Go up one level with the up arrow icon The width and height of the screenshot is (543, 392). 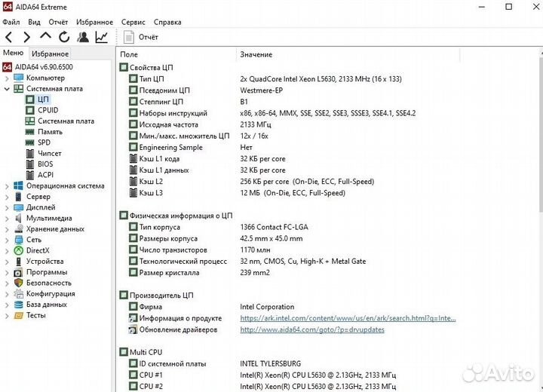tap(45, 36)
